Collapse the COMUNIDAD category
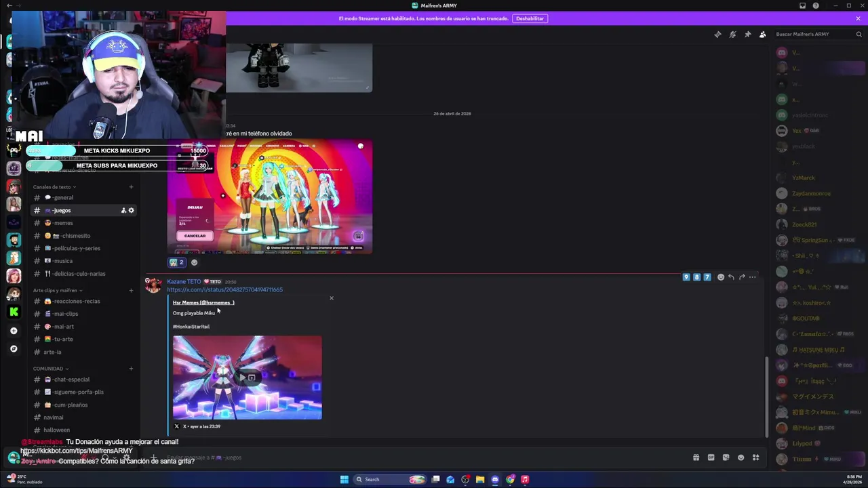This screenshot has width=868, height=488. (x=50, y=369)
